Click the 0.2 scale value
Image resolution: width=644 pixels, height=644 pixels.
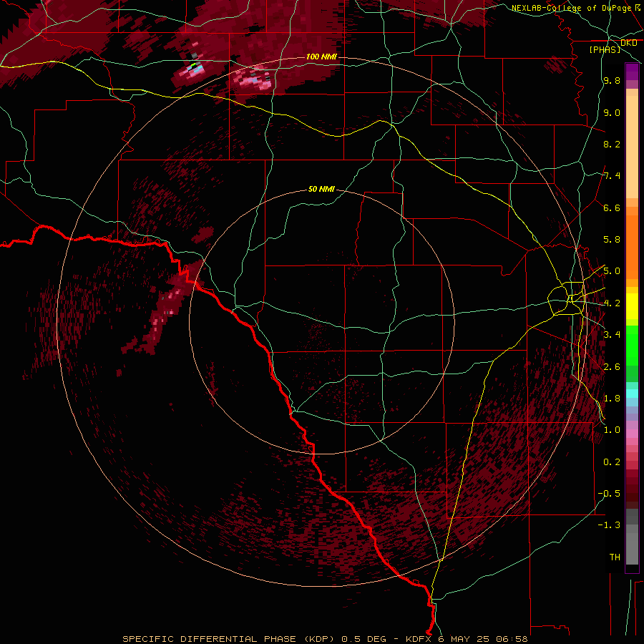(612, 462)
